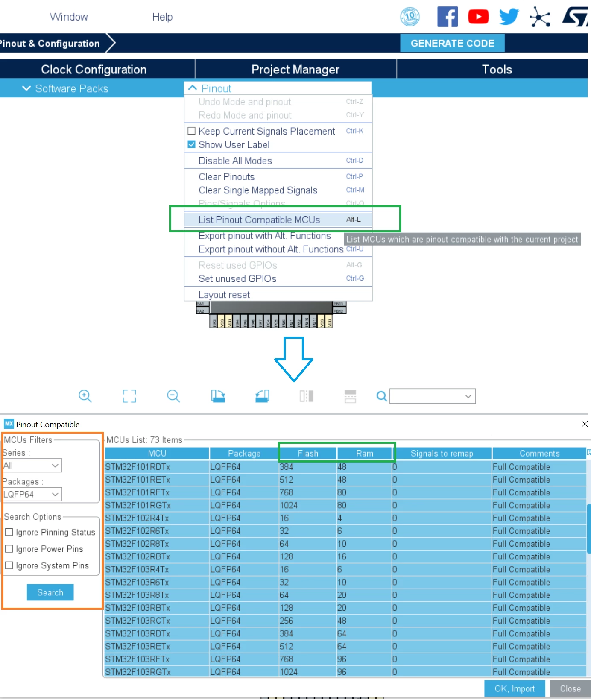
Task: Click the magnifier search icon
Action: (381, 396)
